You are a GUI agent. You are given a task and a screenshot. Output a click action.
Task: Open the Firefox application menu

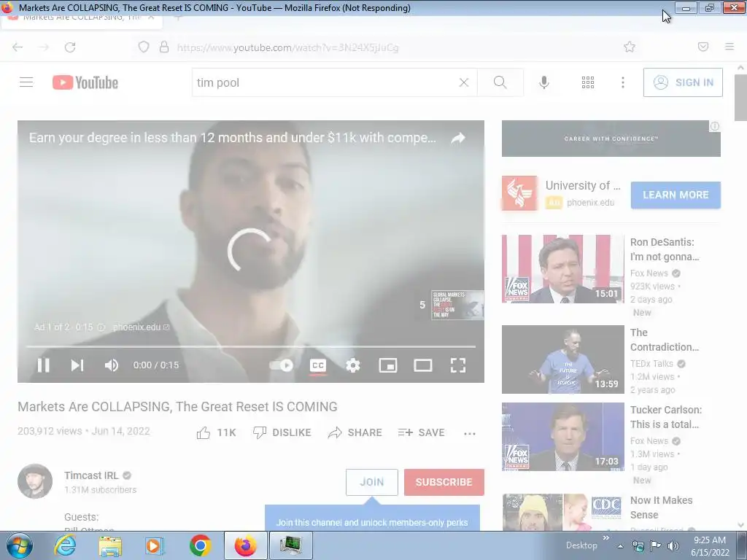[729, 47]
